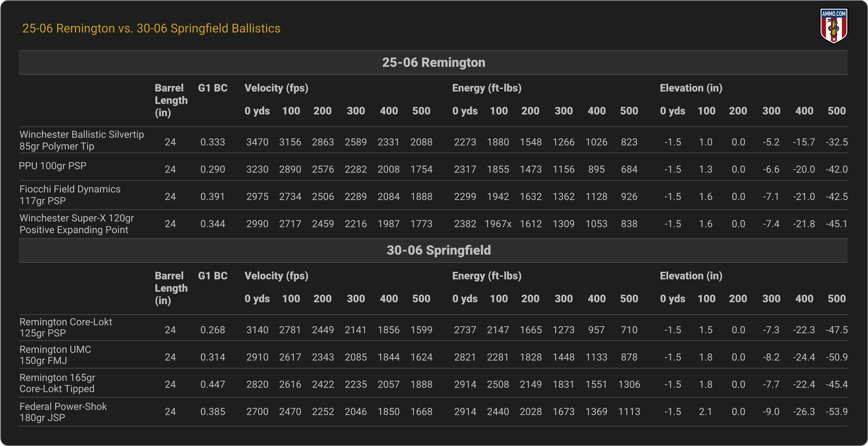Screen dimensions: 868x446
Task: Select the '25-06 Remington' section header
Action: click(433, 63)
